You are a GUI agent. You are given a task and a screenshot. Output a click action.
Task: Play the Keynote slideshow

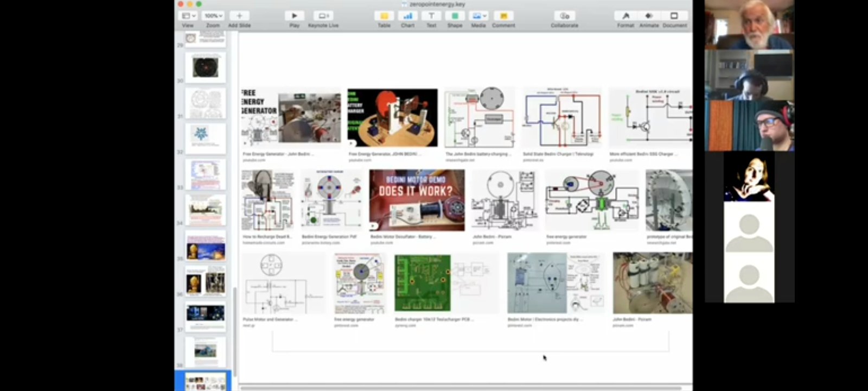pyautogui.click(x=294, y=16)
